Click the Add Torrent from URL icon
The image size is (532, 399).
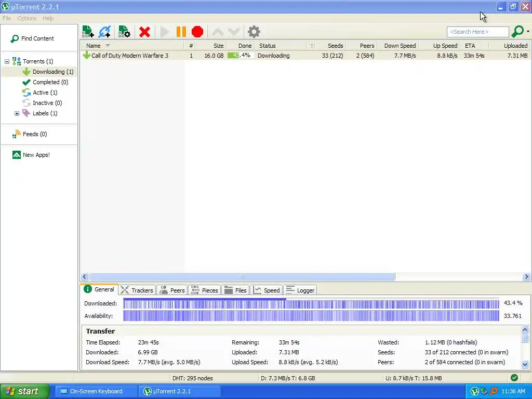[104, 32]
